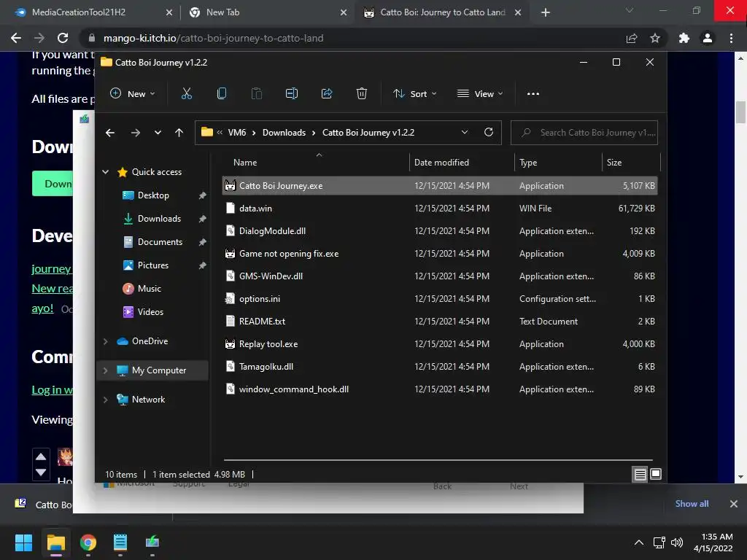The image size is (747, 560).
Task: Go back in File Explorer navigation
Action: click(110, 133)
